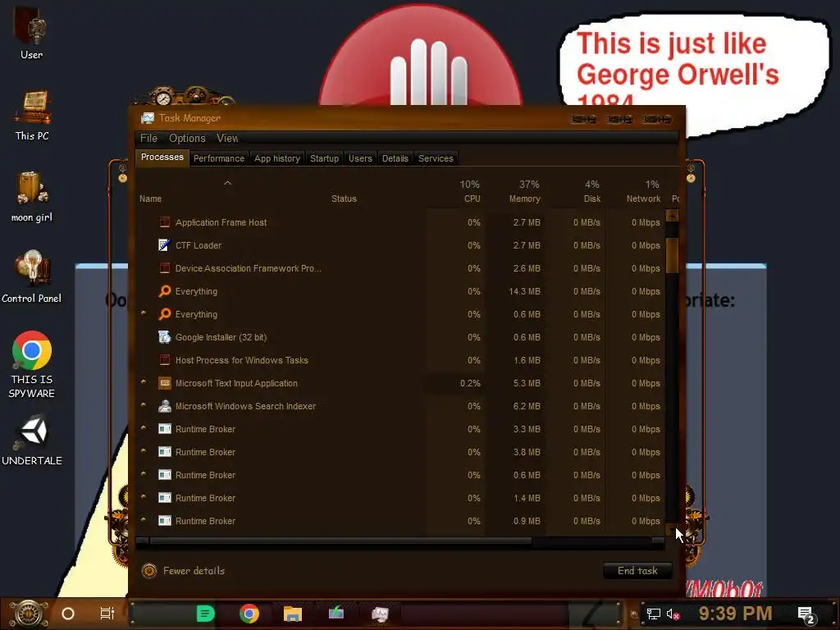840x630 pixels.
Task: Expand the 3.3 MB Runtime Broker group
Action: [144, 428]
